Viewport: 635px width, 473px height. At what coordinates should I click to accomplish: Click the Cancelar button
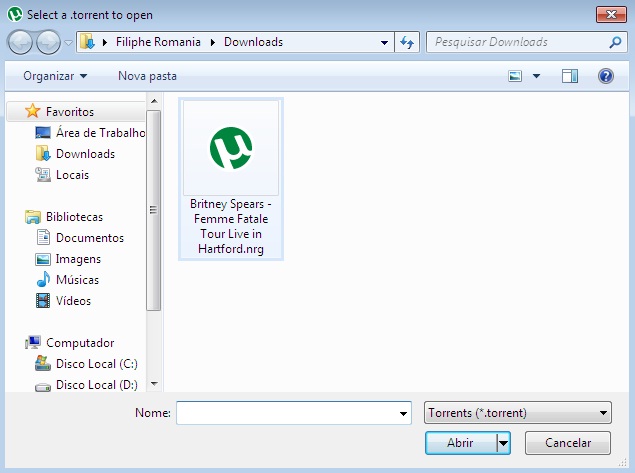[568, 443]
